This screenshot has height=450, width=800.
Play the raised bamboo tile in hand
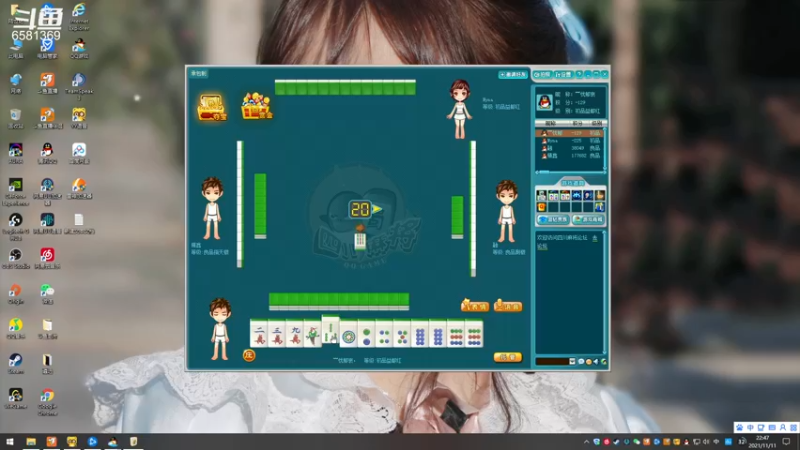click(330, 330)
